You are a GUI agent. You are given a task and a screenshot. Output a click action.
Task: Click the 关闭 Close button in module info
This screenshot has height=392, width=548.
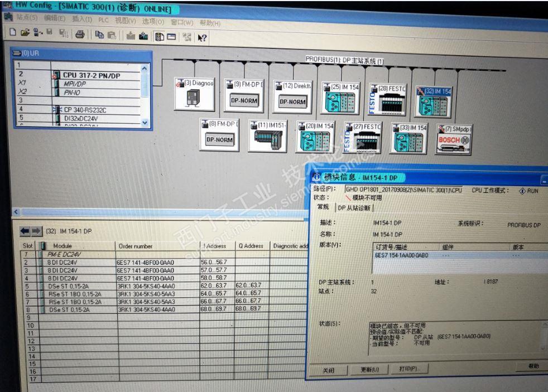pos(328,371)
